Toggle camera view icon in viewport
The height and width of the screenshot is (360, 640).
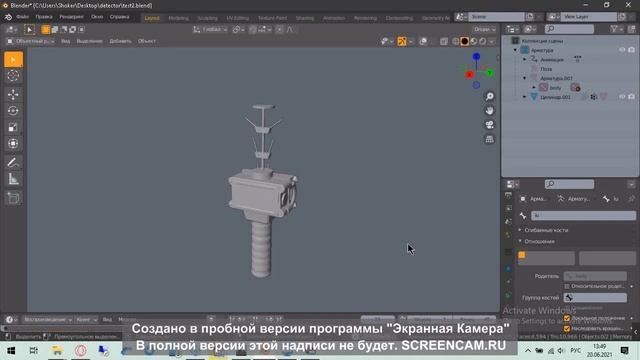pos(489,125)
